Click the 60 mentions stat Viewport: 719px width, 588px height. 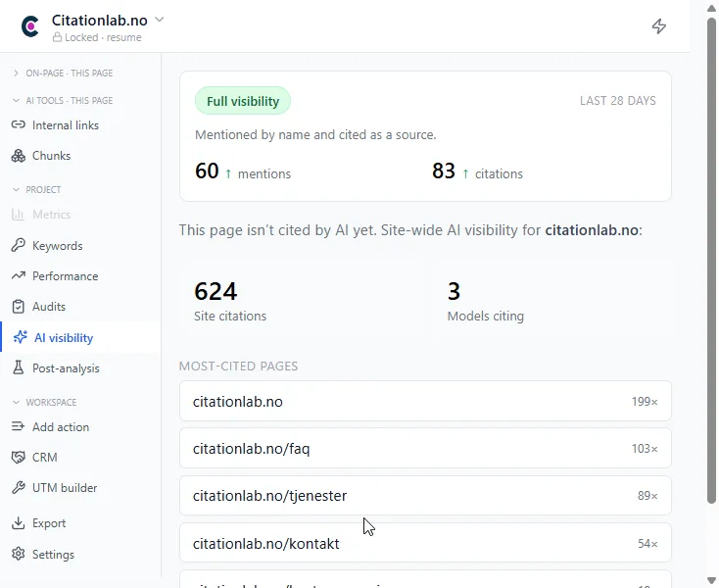243,171
